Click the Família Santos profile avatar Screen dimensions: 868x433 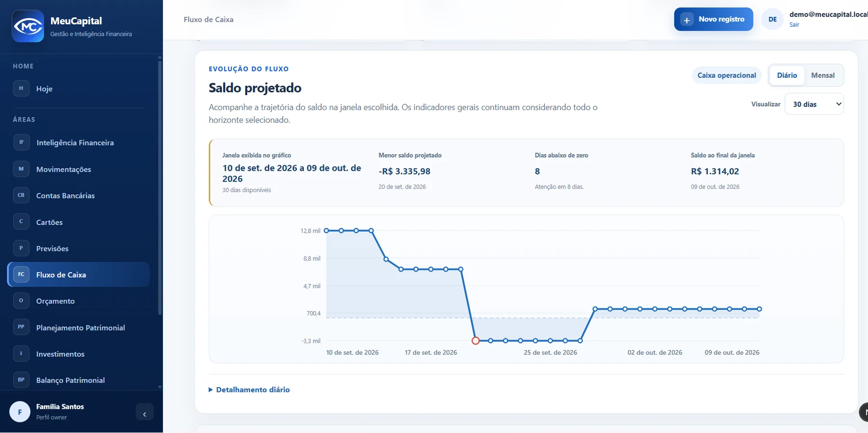pos(20,412)
